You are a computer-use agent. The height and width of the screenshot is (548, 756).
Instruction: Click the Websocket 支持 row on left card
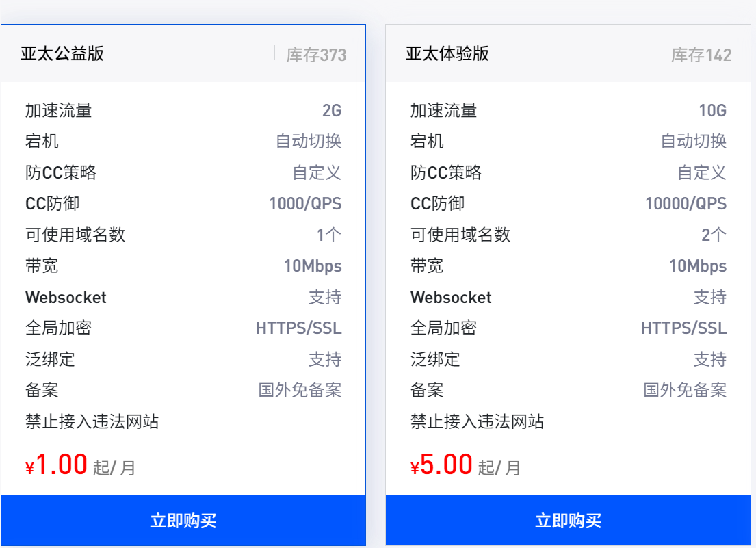[183, 297]
